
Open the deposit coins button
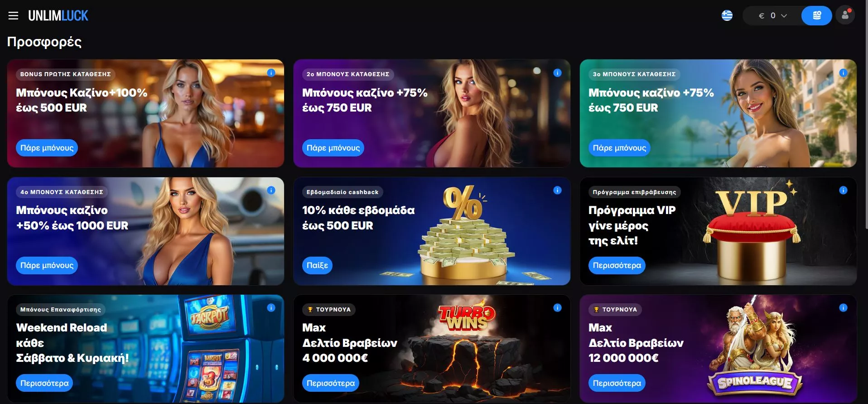(x=816, y=15)
